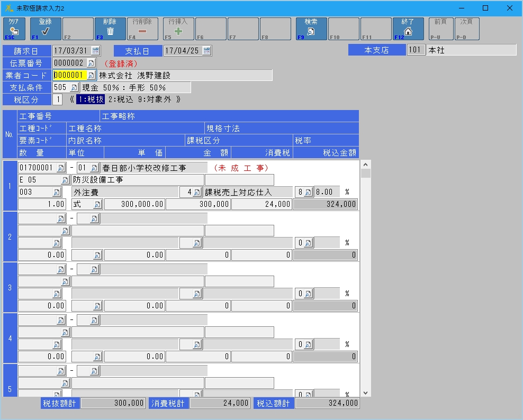Click the 単価 field showing 300,000.00
This screenshot has height=420, width=523.
134,204
